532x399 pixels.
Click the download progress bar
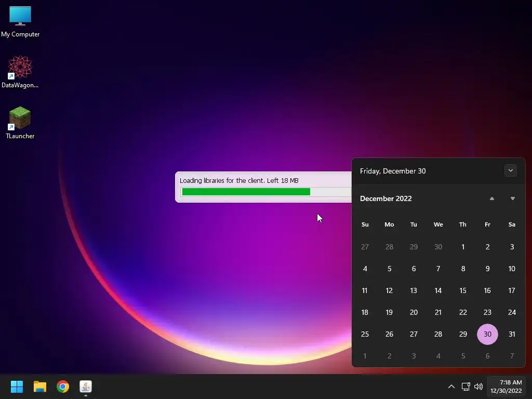coord(266,192)
